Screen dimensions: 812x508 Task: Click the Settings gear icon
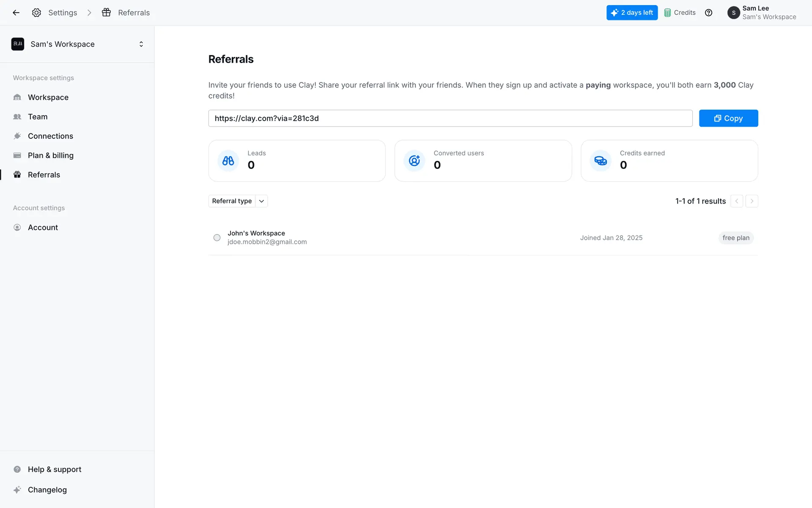point(36,13)
